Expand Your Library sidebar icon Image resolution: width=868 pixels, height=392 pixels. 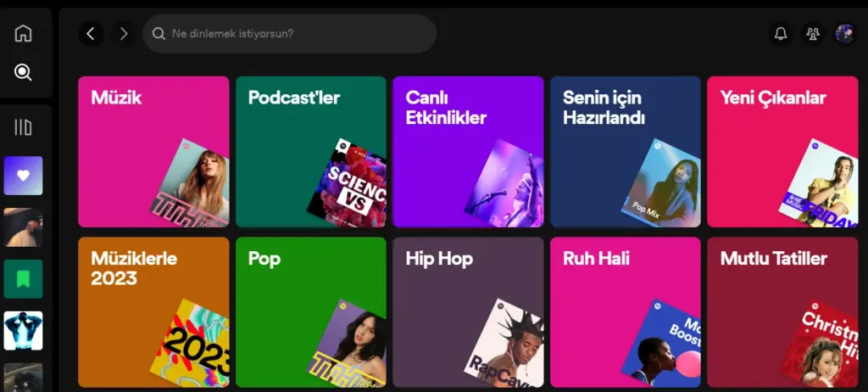(24, 128)
